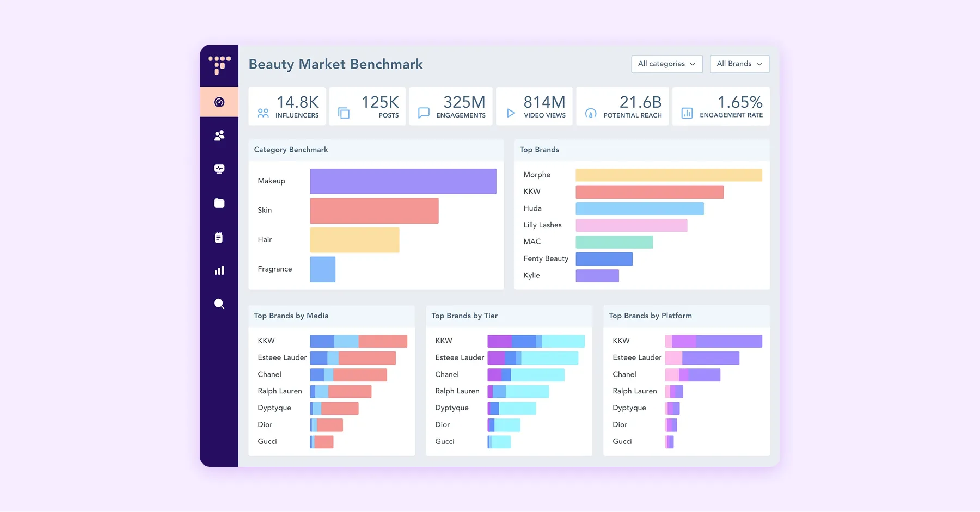Click the Influencers people icon in stats
The image size is (980, 512).
(263, 113)
